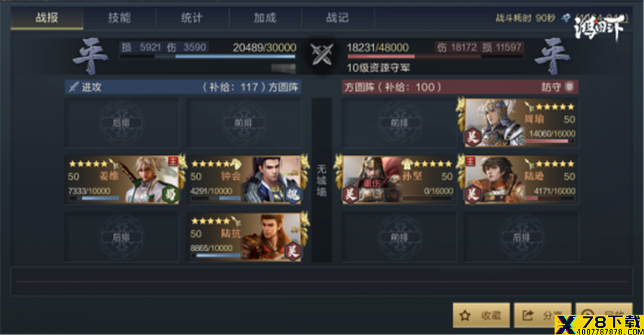Image resolution: width=644 pixels, height=335 pixels.
Task: Open the 统计 tab
Action: point(192,18)
